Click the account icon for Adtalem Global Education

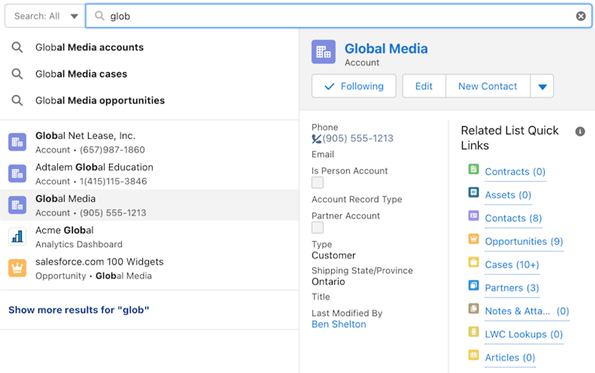point(17,174)
